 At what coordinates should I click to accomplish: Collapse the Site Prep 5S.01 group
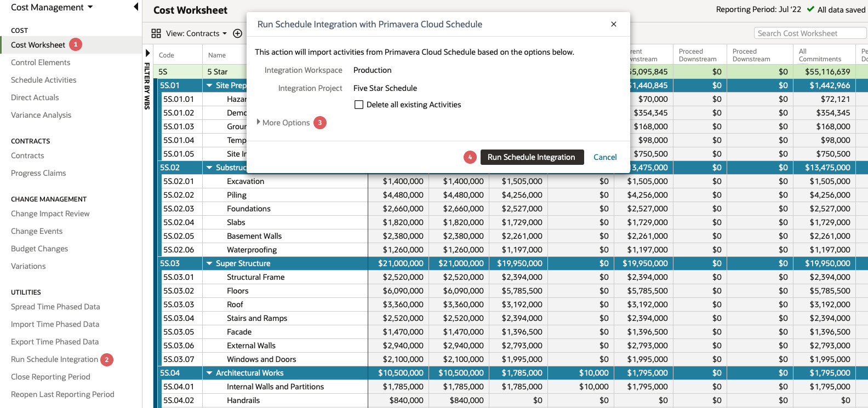[209, 85]
